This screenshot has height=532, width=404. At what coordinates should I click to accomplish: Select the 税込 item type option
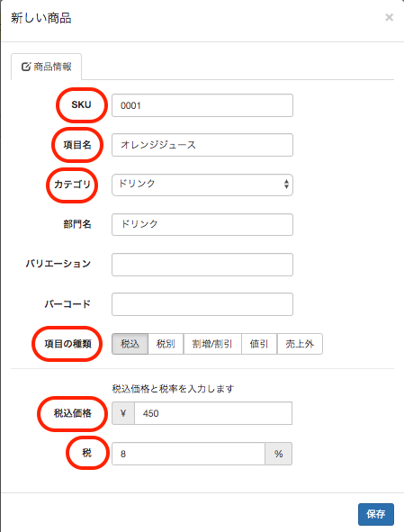130,344
